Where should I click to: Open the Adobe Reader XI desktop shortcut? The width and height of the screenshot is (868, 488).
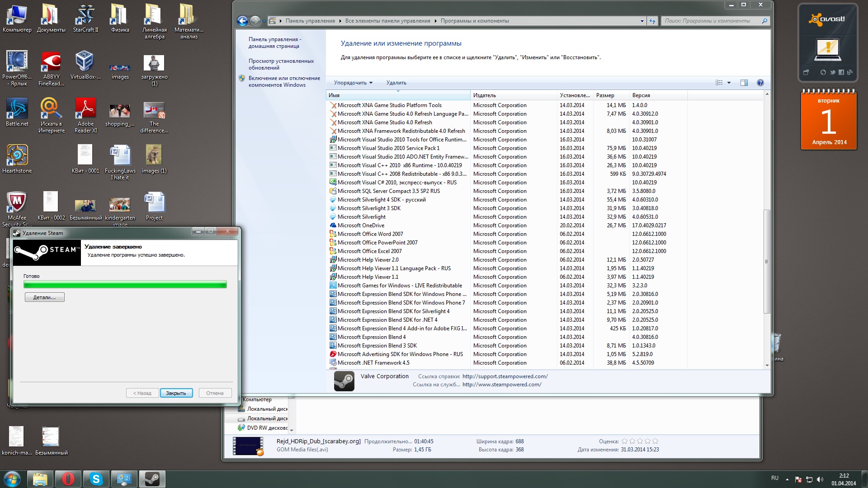(x=85, y=115)
